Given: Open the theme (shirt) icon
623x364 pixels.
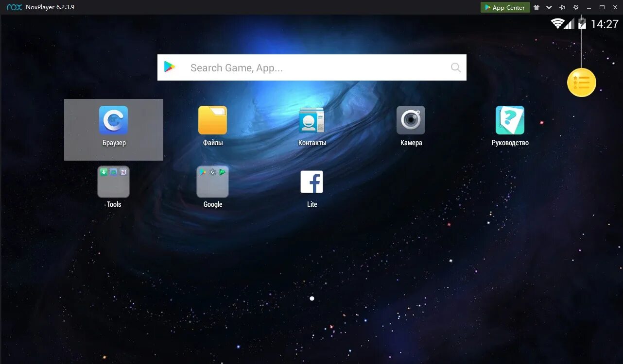Looking at the screenshot, I should click(x=536, y=7).
